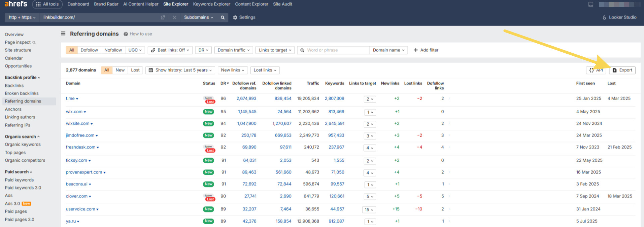Open Broken backlinks in sidebar
Image resolution: width=644 pixels, height=227 pixels.
pos(21,94)
